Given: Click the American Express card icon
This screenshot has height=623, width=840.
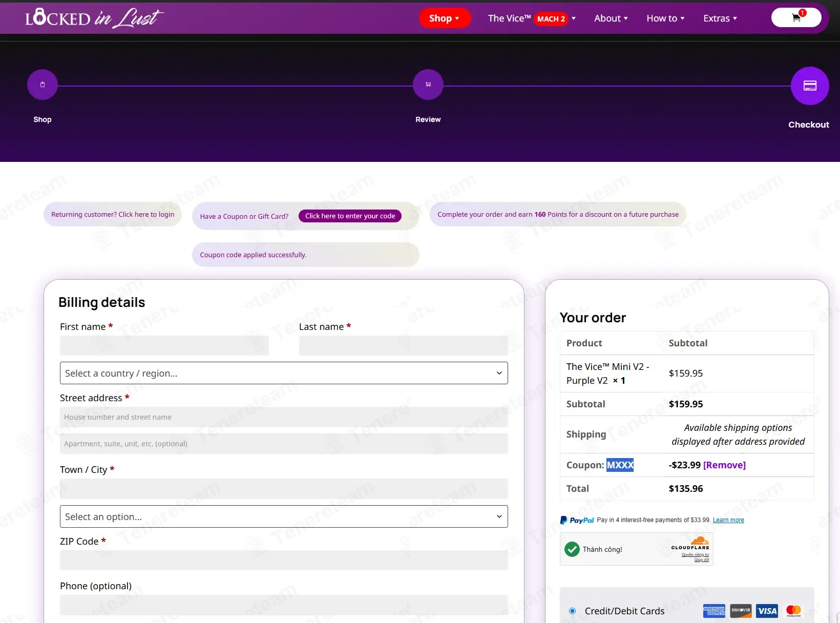Looking at the screenshot, I should pos(714,611).
